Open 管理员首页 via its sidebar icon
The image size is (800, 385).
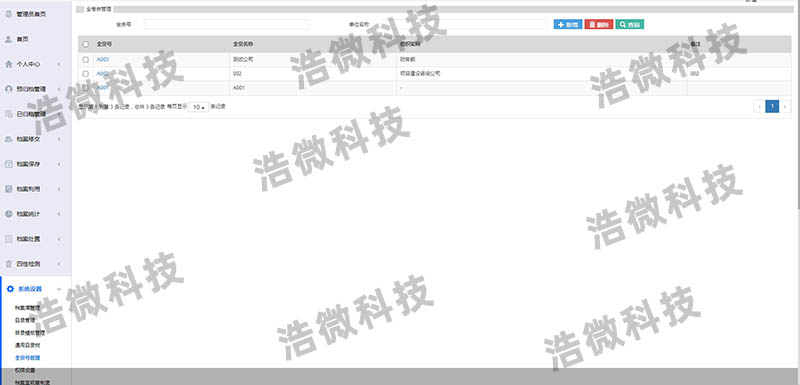(x=8, y=14)
